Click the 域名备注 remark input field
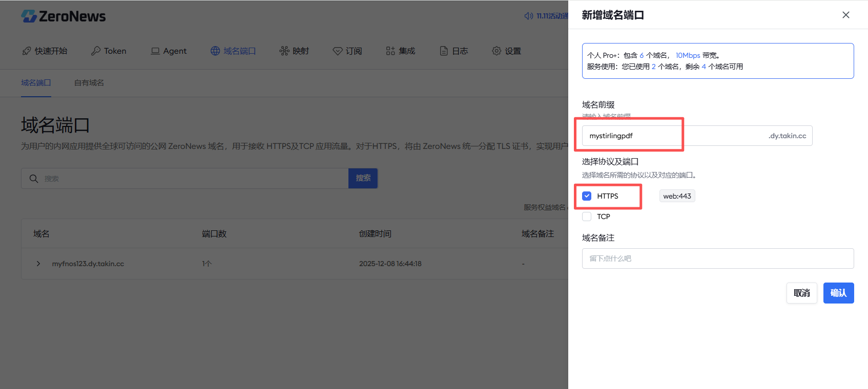The height and width of the screenshot is (389, 868). pos(717,258)
